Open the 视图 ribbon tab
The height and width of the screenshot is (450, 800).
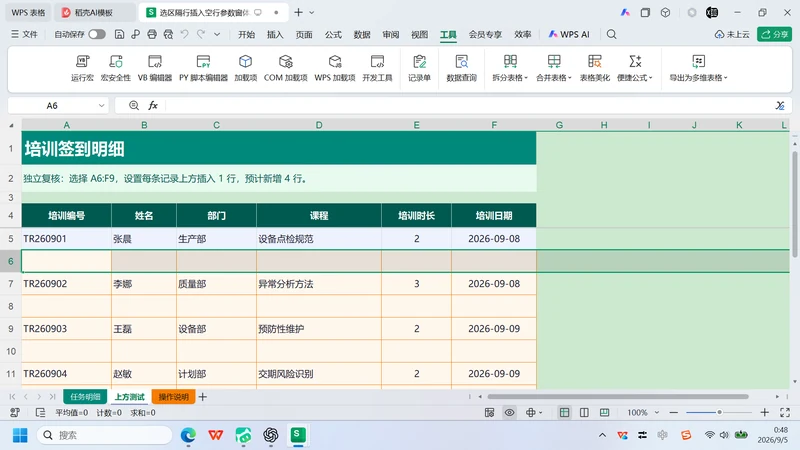[x=419, y=34]
